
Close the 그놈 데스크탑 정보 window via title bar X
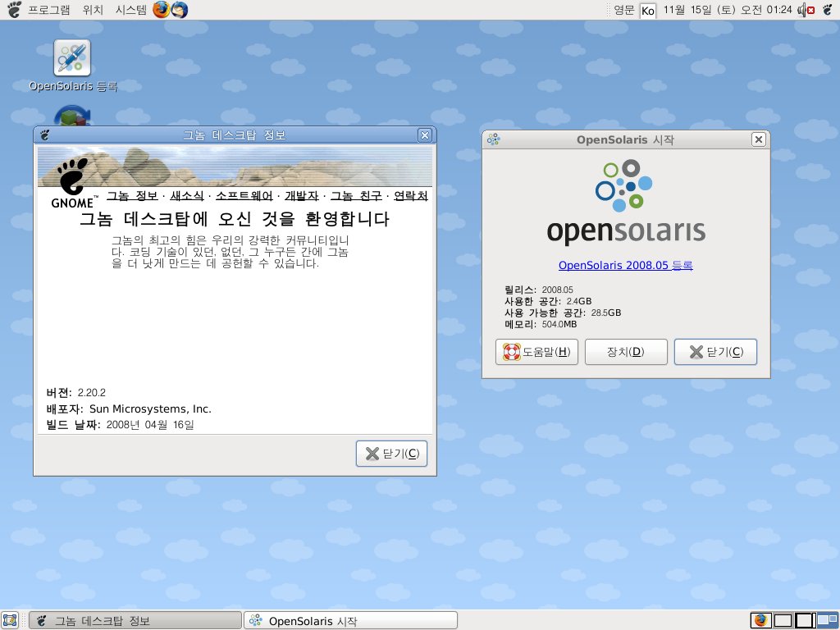425,135
